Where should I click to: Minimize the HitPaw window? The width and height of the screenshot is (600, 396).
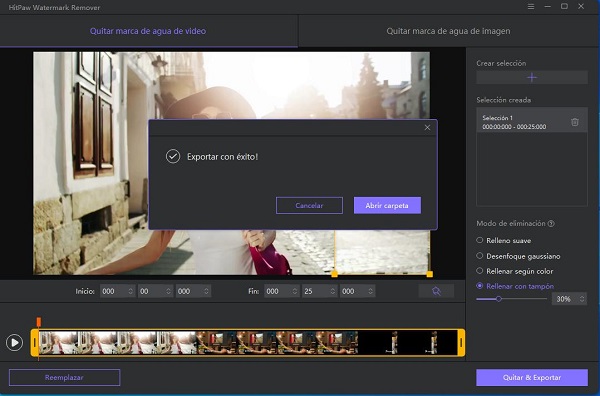click(548, 7)
